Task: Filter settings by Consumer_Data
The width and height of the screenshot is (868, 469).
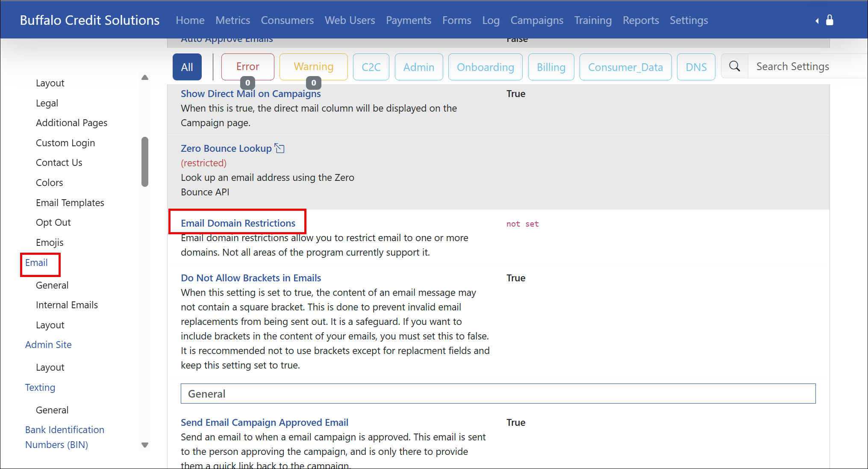Action: click(625, 67)
